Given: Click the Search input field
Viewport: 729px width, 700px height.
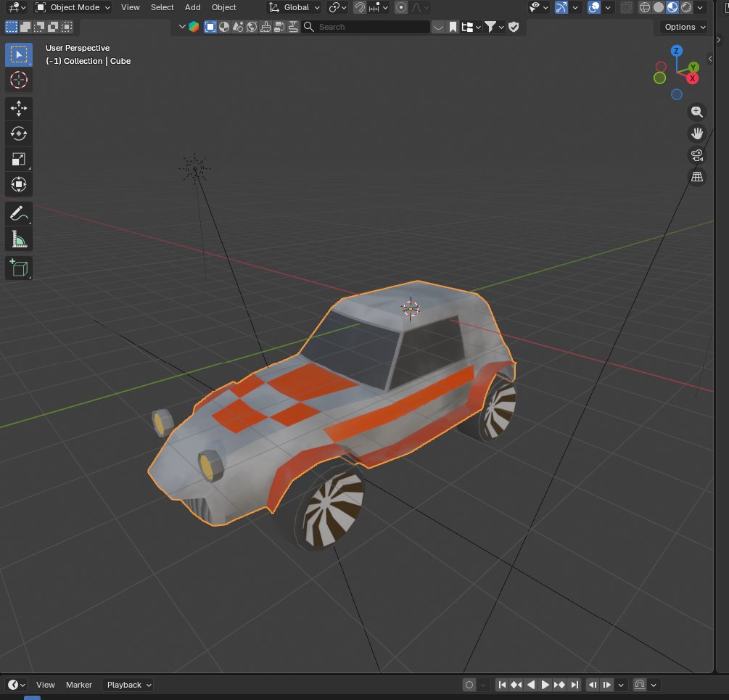Looking at the screenshot, I should pyautogui.click(x=366, y=27).
